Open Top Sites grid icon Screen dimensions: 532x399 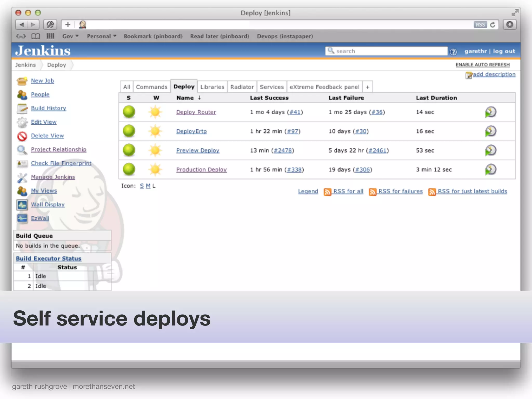point(50,36)
